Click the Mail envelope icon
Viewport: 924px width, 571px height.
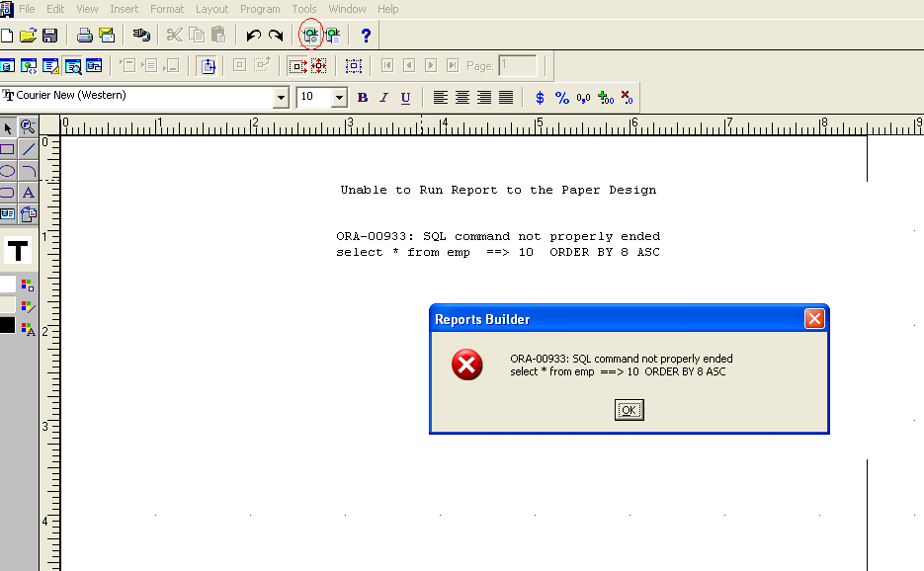[107, 36]
